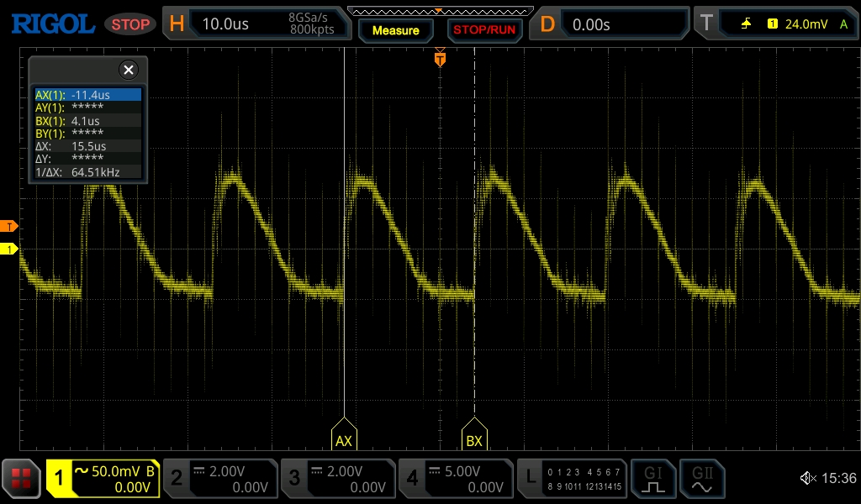Click the trigger level T marker on left edge
The width and height of the screenshot is (861, 504).
pos(8,226)
